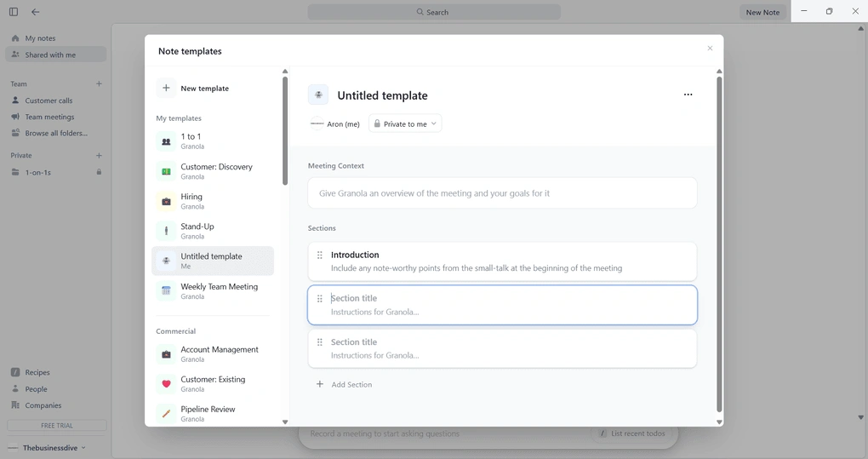Change the template emoji icon in header

click(x=318, y=95)
